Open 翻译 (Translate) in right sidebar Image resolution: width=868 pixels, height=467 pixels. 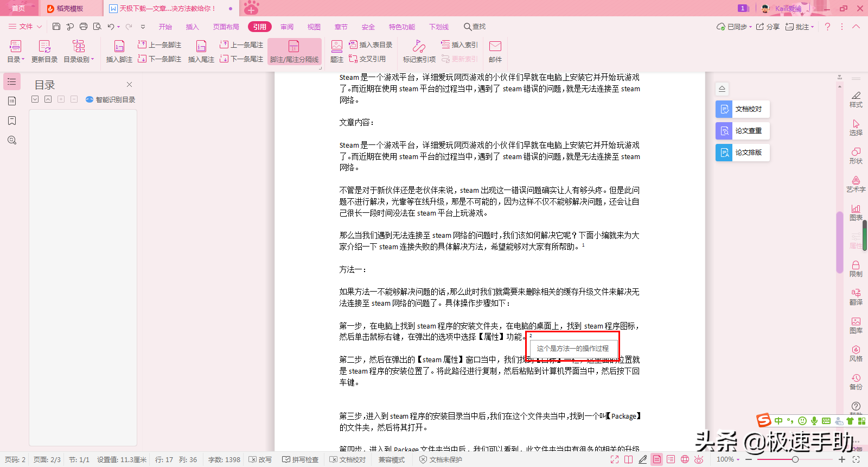pos(856,297)
